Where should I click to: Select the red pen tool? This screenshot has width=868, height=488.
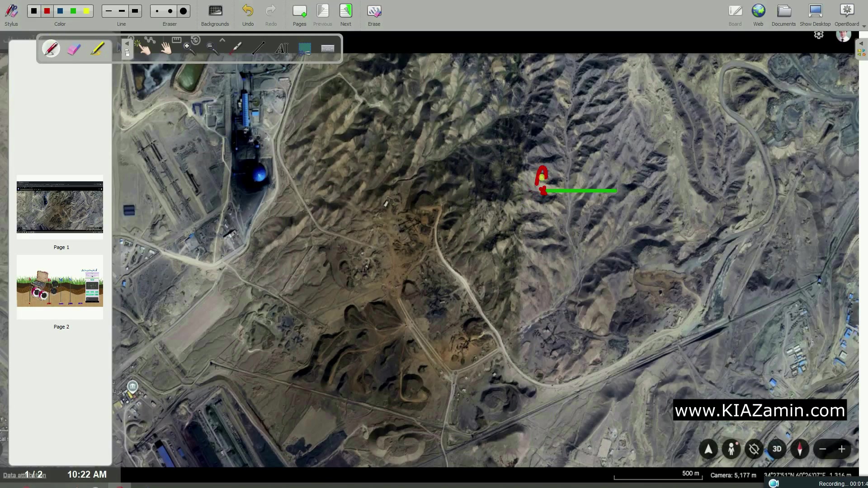click(x=51, y=48)
